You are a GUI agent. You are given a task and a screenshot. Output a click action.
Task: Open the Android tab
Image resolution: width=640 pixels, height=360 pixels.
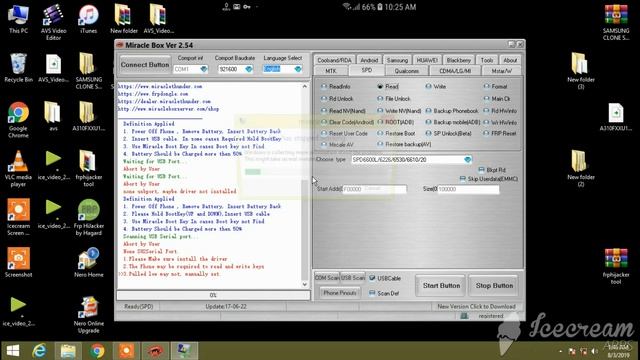369,60
